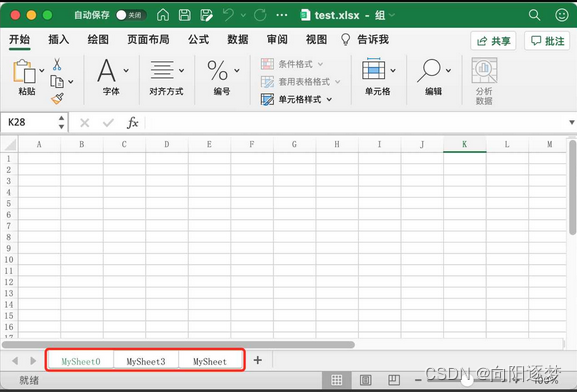Undo the last action
Image resolution: width=577 pixels, height=392 pixels.
(229, 15)
